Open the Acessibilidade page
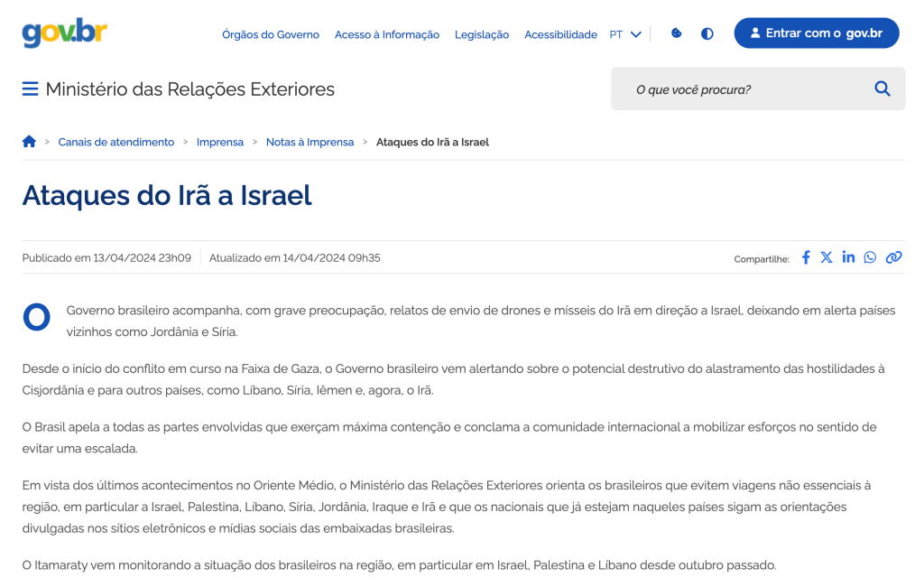924x587 pixels. tap(560, 34)
